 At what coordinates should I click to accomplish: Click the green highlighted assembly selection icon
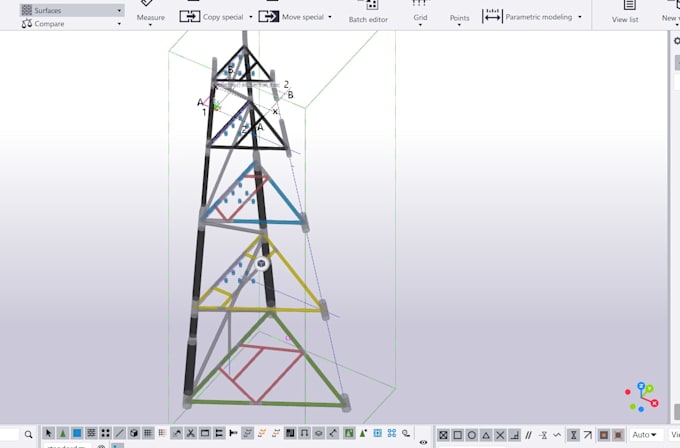(x=349, y=433)
